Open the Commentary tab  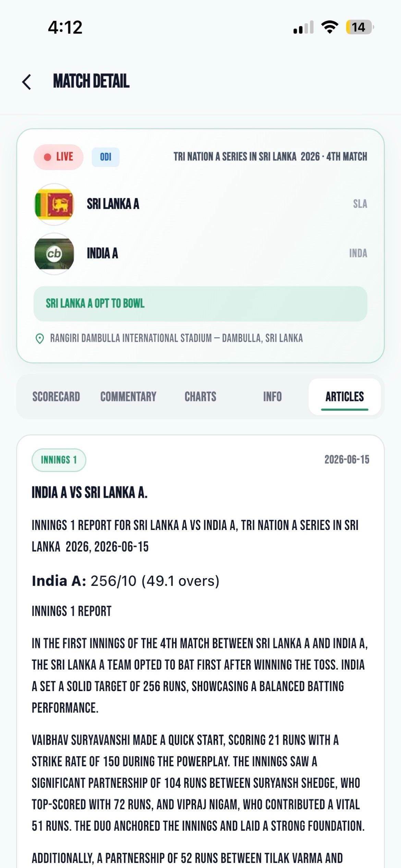click(x=128, y=397)
